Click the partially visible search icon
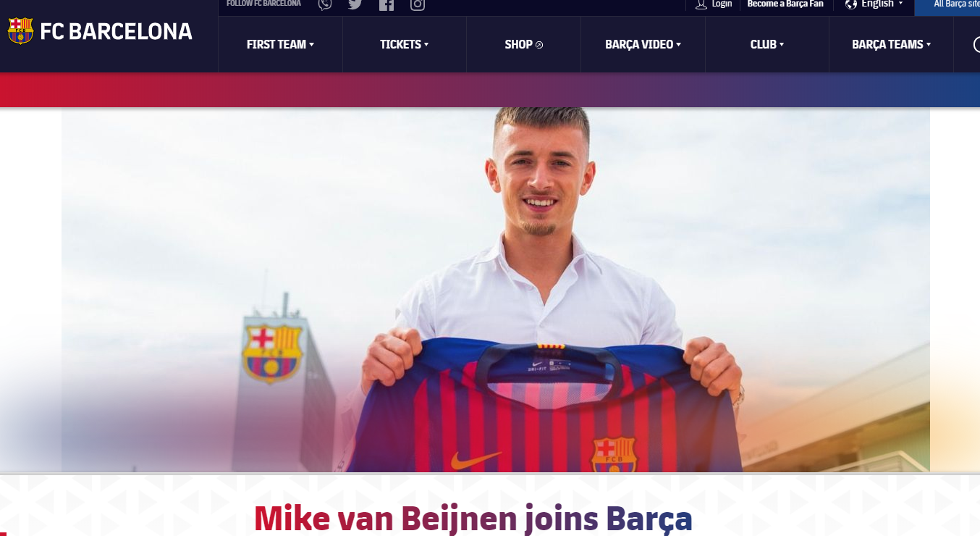 [x=976, y=44]
